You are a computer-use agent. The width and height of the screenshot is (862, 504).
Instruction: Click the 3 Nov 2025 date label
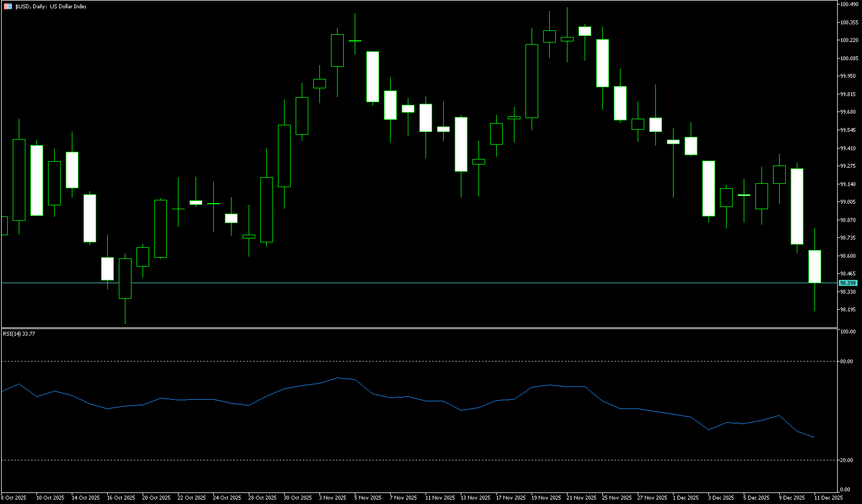(333, 498)
